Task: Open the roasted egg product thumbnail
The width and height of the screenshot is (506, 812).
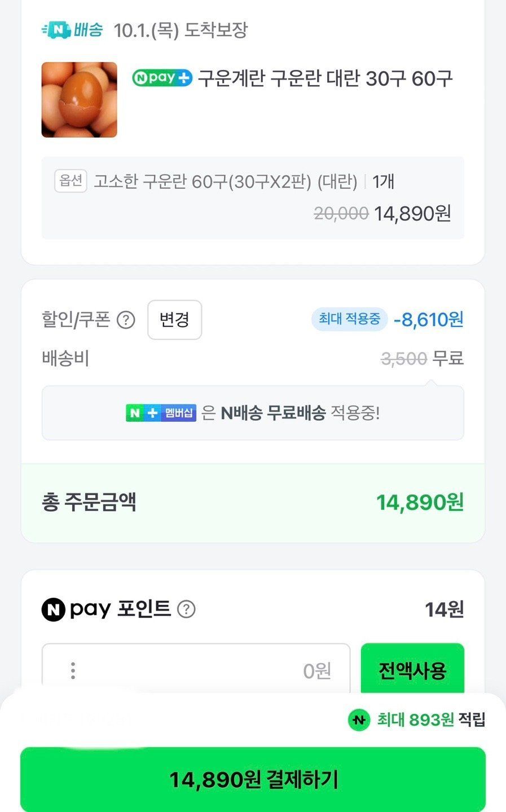Action: (80, 100)
